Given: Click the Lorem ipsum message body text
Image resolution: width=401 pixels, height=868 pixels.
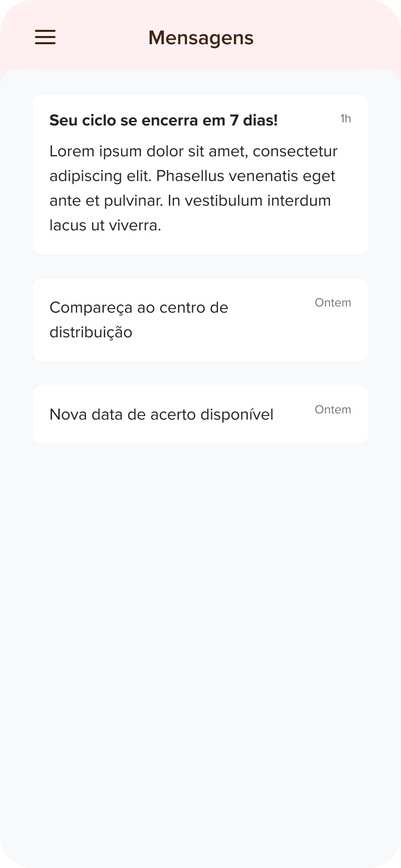Looking at the screenshot, I should 193,188.
